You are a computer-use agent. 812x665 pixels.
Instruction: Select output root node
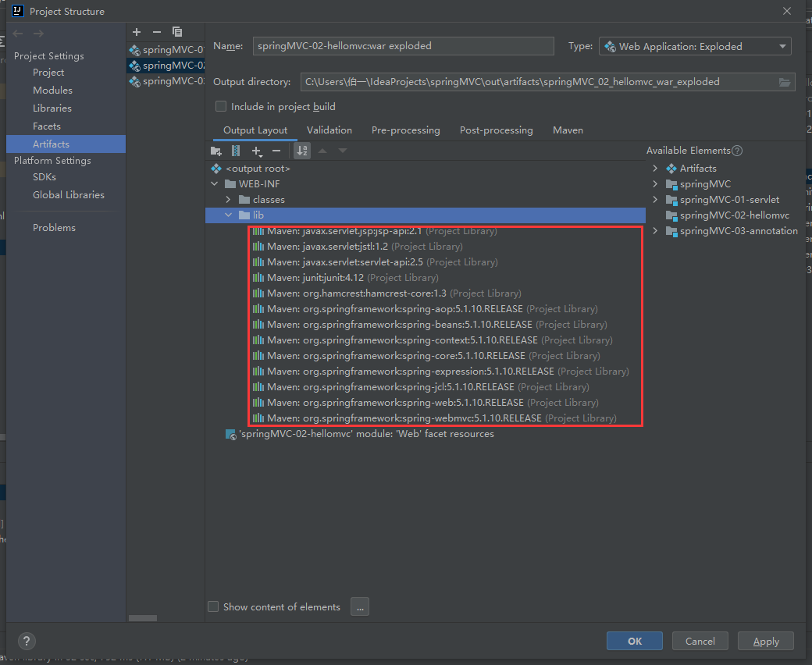(x=251, y=168)
